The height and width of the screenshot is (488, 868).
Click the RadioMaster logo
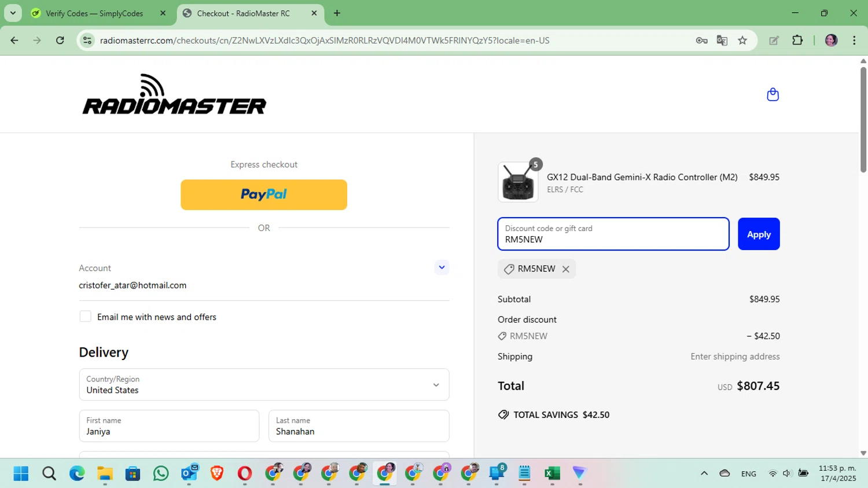174,94
